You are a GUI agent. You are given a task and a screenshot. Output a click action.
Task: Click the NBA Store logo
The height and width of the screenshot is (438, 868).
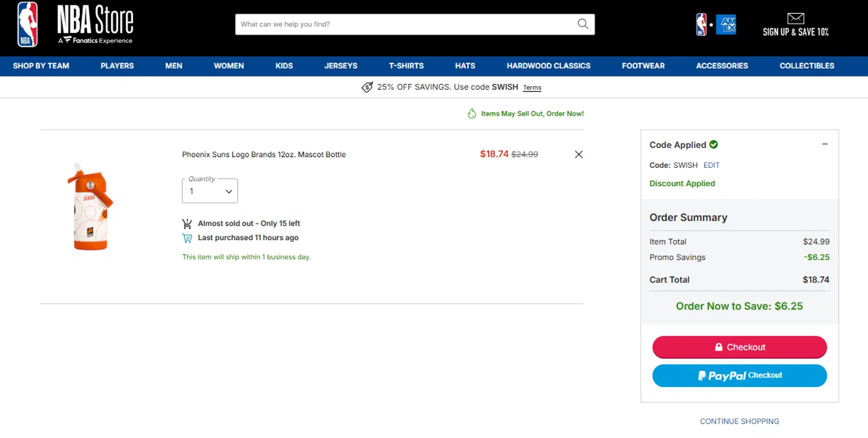[75, 24]
